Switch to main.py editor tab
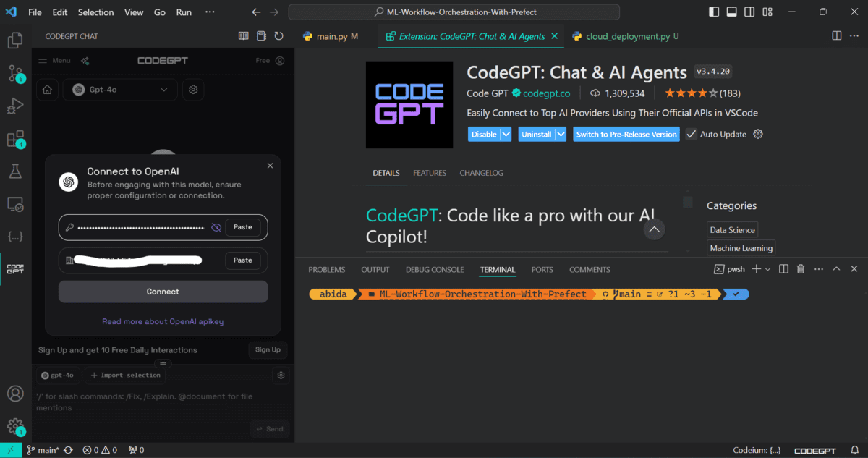 [336, 36]
